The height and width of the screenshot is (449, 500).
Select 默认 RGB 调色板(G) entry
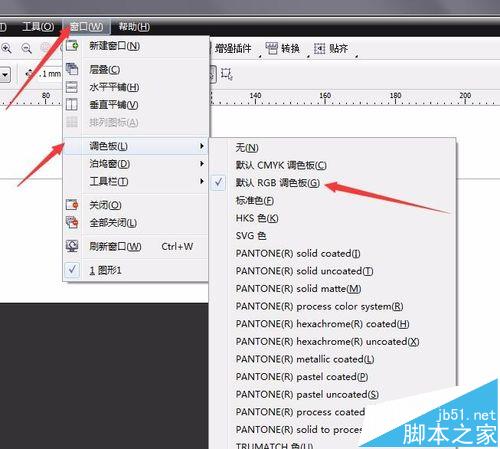pyautogui.click(x=278, y=183)
